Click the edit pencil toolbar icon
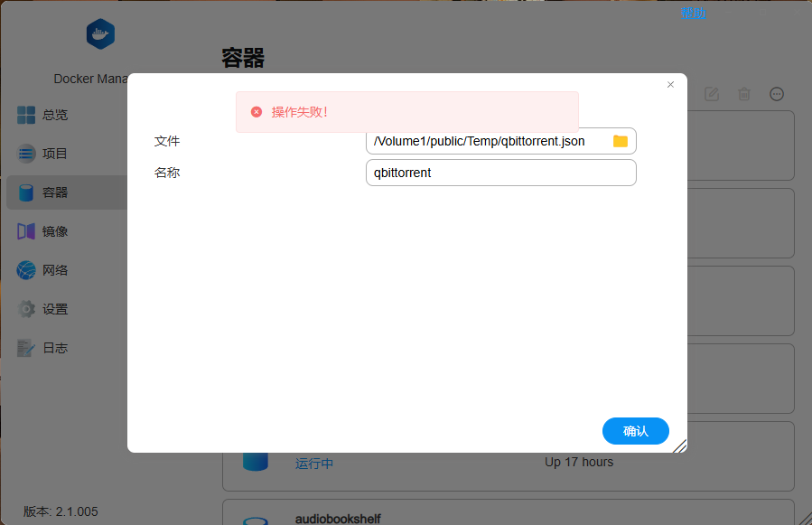812x525 pixels. 712,94
